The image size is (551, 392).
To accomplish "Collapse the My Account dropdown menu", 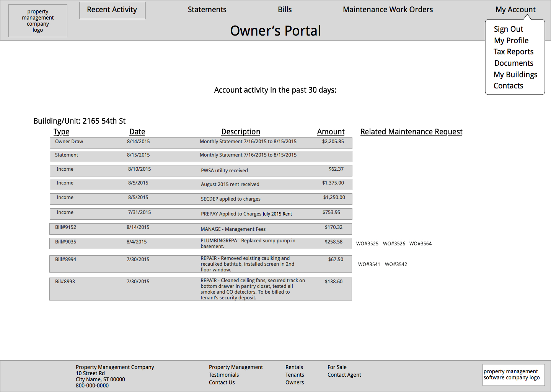I will [x=515, y=10].
